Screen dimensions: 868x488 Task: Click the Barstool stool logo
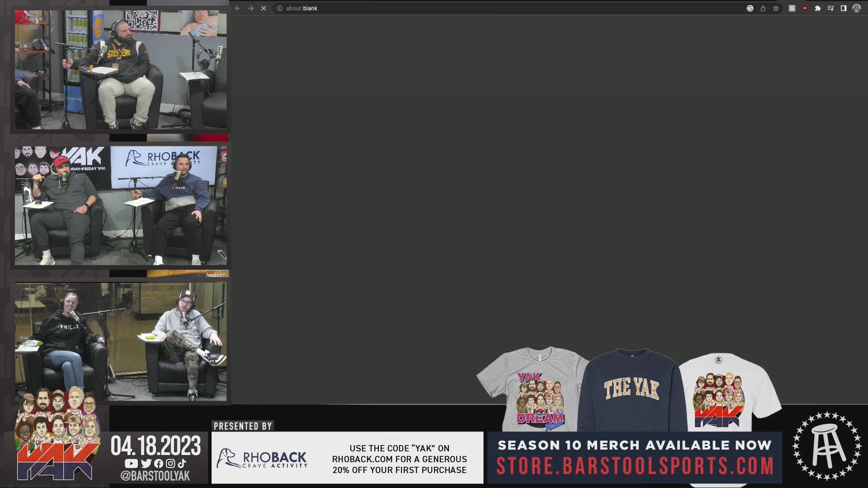point(827,446)
